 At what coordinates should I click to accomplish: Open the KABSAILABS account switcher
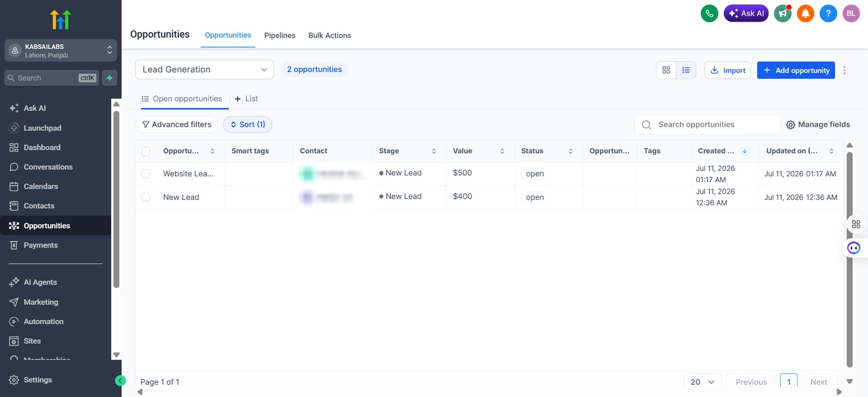click(x=61, y=50)
